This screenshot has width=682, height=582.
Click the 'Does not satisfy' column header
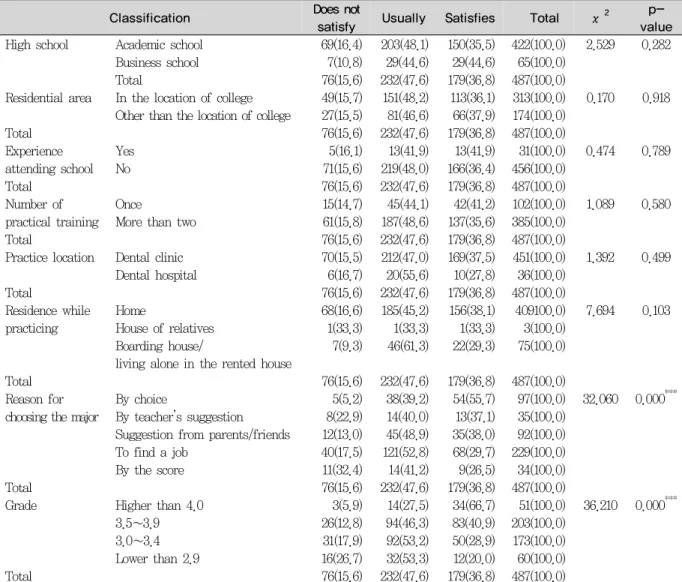(x=336, y=18)
